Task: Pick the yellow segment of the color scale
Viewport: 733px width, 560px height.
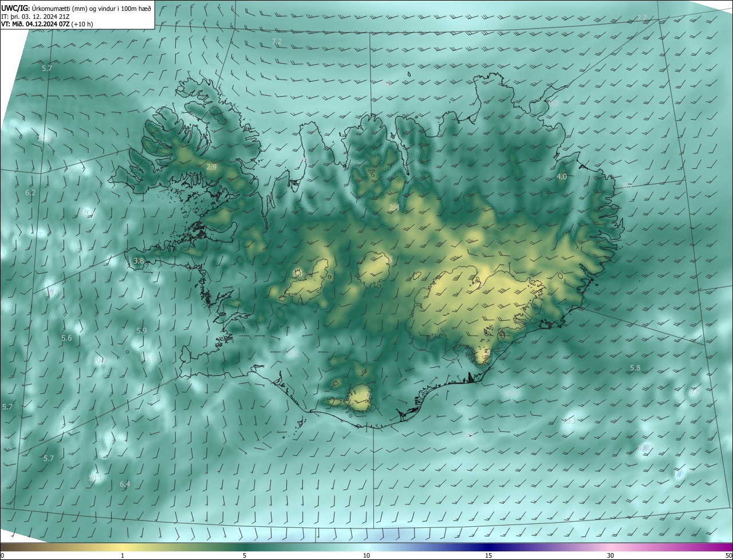Action: (123, 547)
